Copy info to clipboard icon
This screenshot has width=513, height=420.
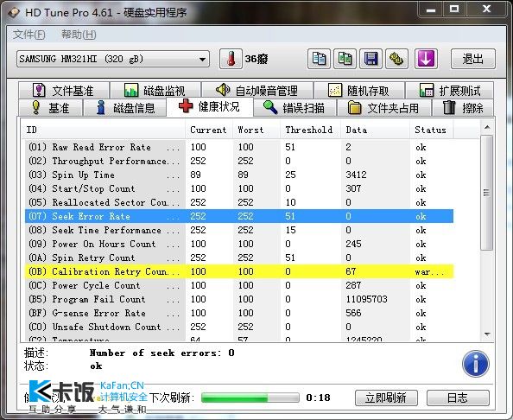319,59
